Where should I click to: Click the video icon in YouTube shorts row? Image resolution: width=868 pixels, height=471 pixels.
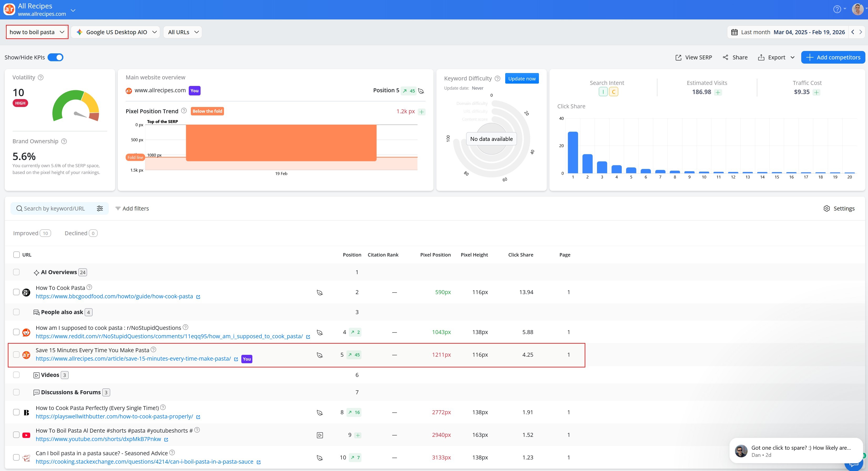pos(320,435)
